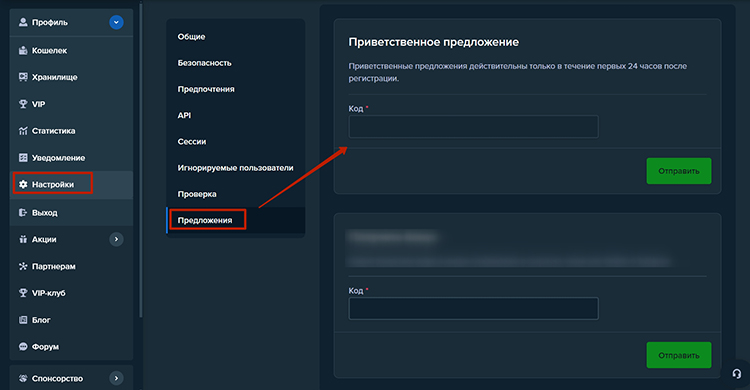Click the Настройки gear icon
750x390 pixels.
point(22,184)
